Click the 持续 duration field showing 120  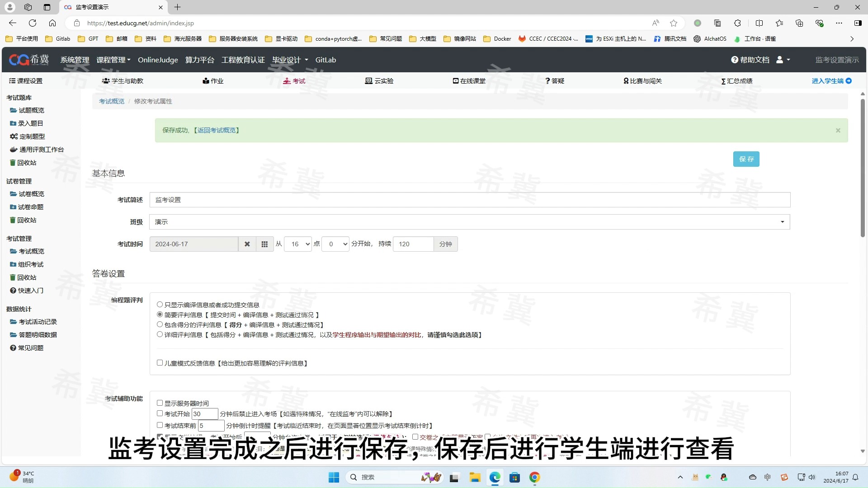tap(413, 244)
